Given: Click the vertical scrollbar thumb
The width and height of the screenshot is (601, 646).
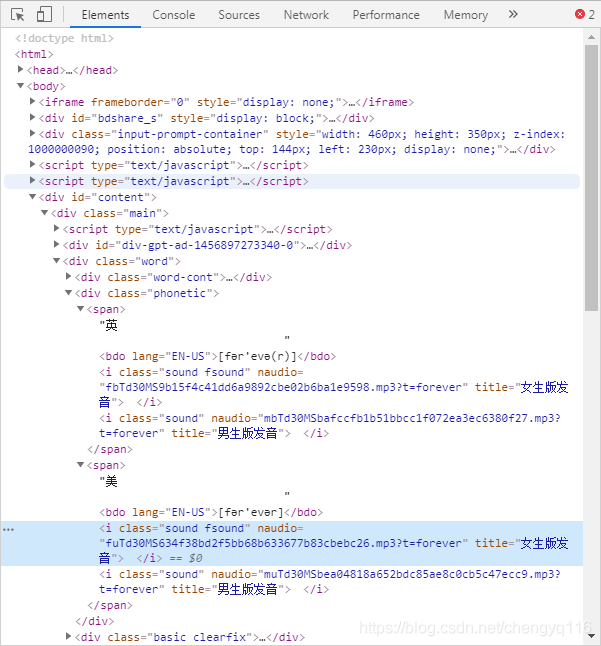Looking at the screenshot, I should click(x=592, y=178).
